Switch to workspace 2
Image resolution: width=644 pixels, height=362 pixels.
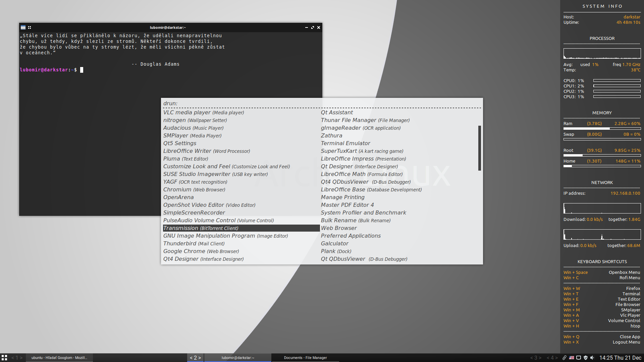(x=195, y=358)
